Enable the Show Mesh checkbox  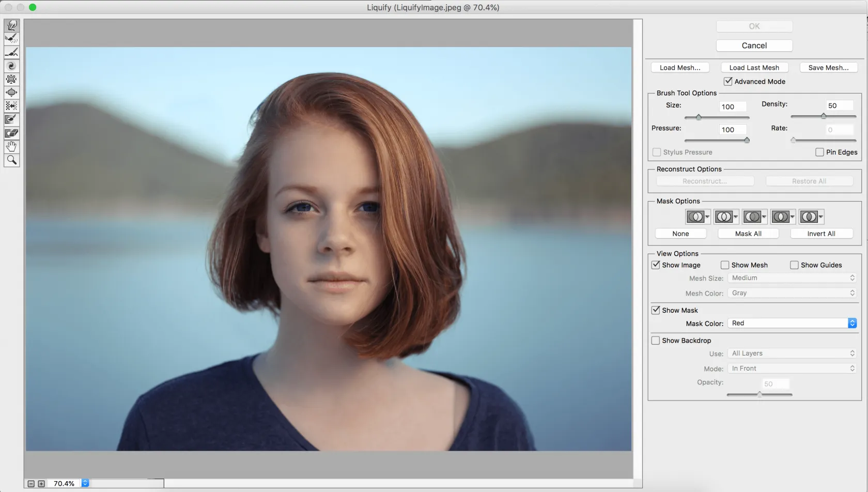725,265
